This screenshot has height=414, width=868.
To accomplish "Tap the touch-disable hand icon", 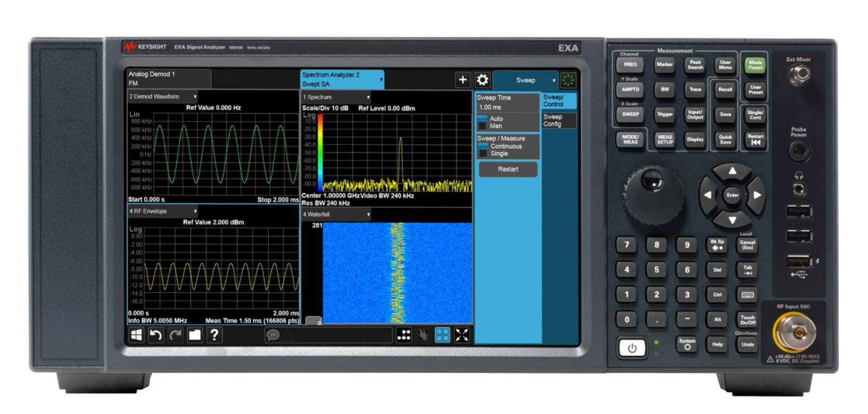I will 423,335.
